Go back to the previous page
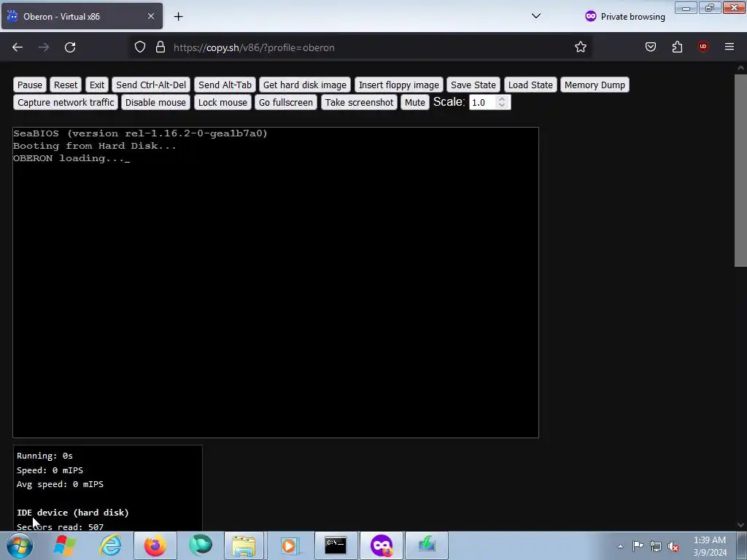The height and width of the screenshot is (560, 747). point(18,47)
